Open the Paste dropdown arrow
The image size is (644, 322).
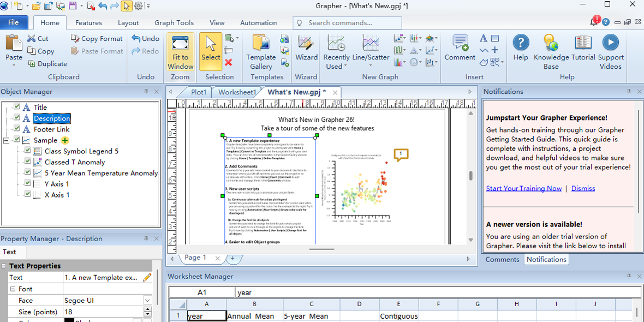pyautogui.click(x=14, y=65)
